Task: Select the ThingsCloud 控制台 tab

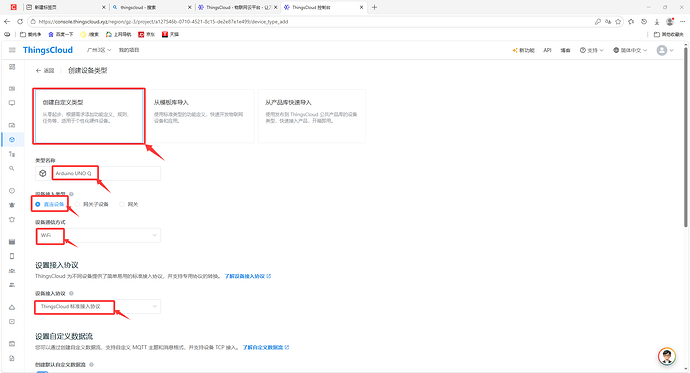Action: point(323,7)
